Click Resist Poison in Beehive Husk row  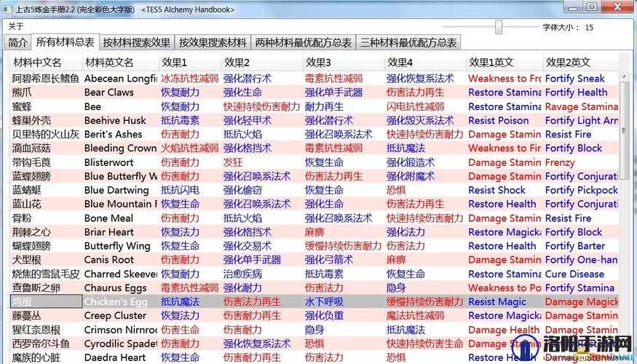click(499, 120)
